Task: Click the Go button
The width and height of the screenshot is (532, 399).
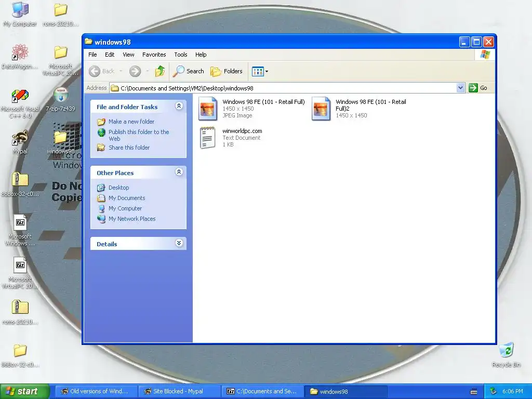Action: 478,88
